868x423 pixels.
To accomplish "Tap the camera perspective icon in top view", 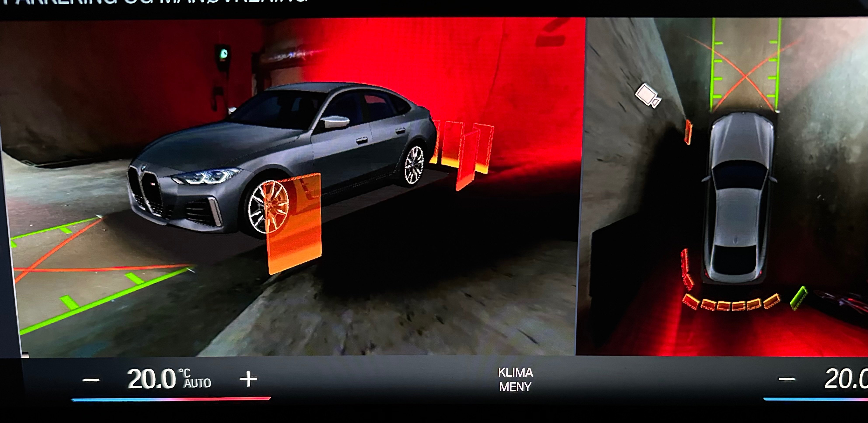I will point(648,96).
